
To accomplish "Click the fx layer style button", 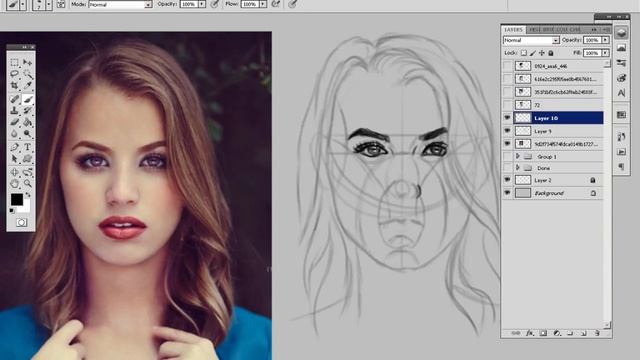I will tap(529, 333).
